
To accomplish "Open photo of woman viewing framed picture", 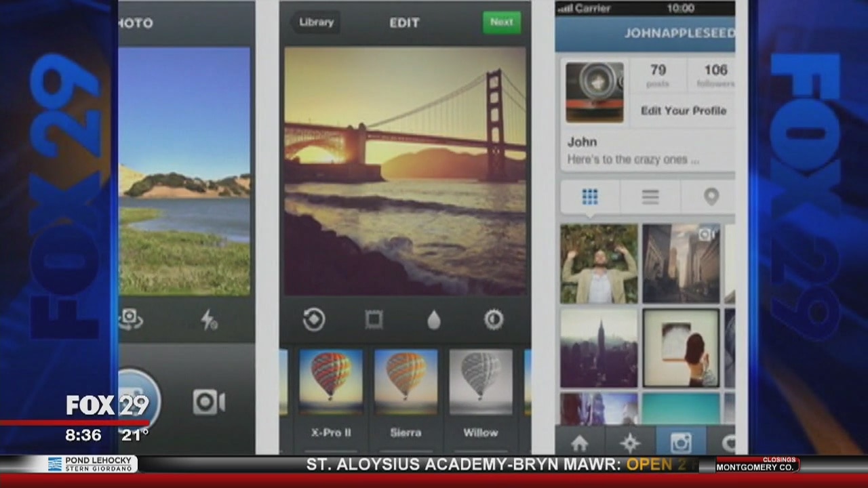I will pos(681,348).
